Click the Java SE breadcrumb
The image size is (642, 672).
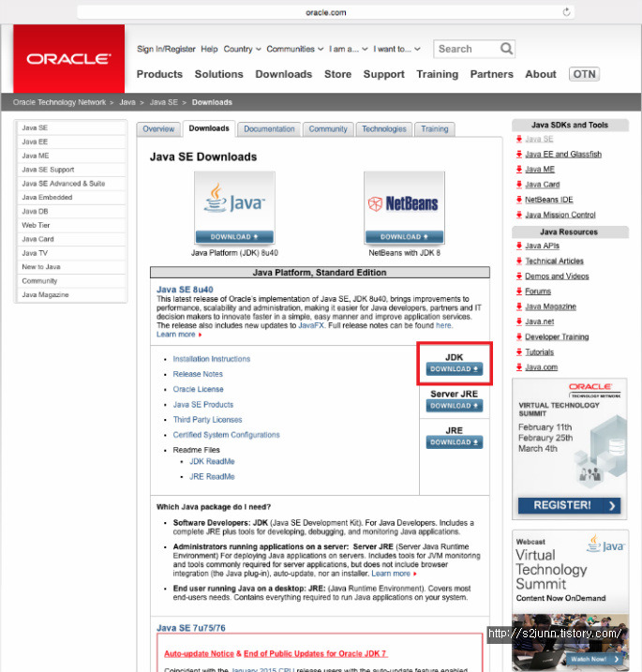pos(164,102)
